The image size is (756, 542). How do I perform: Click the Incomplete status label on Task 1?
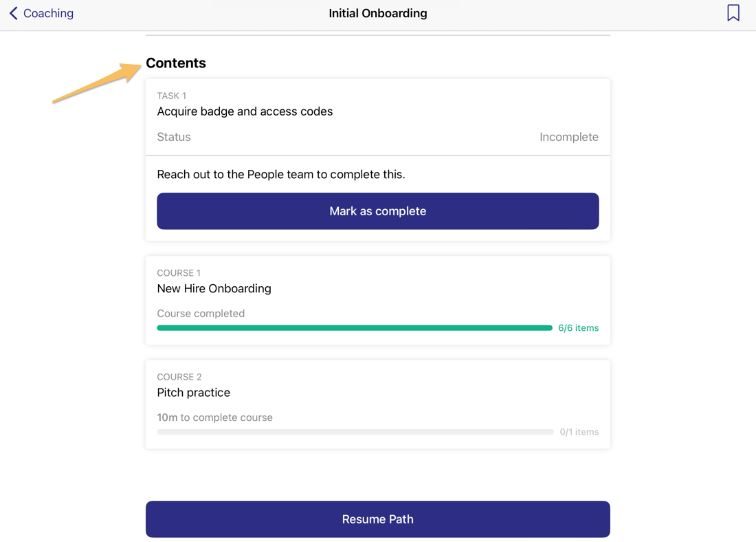click(569, 137)
